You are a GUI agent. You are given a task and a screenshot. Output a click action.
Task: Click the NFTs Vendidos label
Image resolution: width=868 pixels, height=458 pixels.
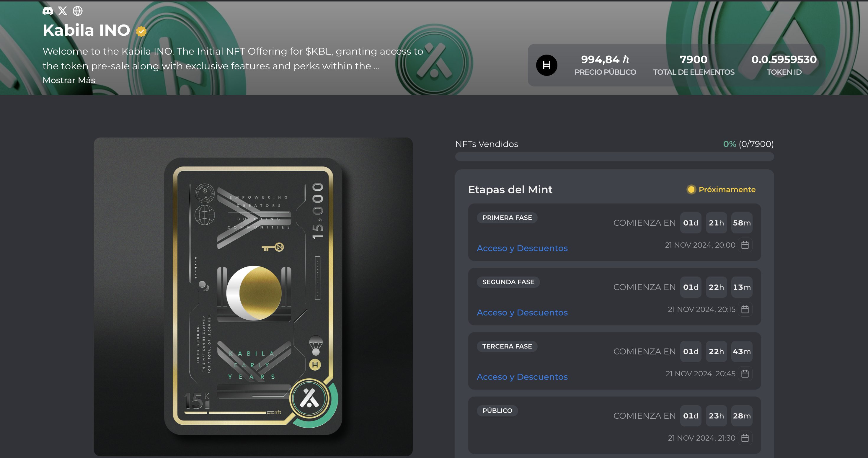click(x=487, y=144)
